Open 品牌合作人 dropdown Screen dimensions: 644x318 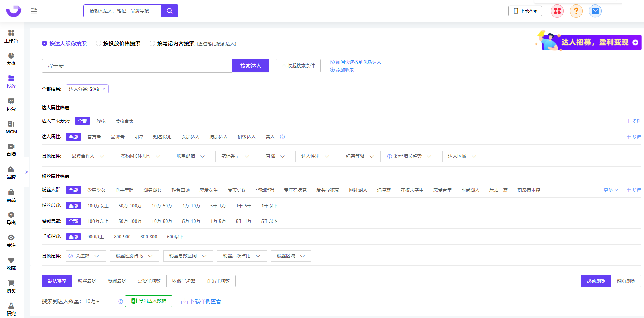[88, 156]
